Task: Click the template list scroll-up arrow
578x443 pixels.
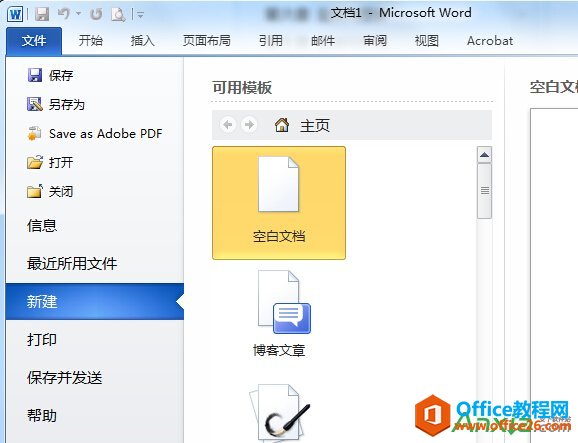Action: coord(484,155)
